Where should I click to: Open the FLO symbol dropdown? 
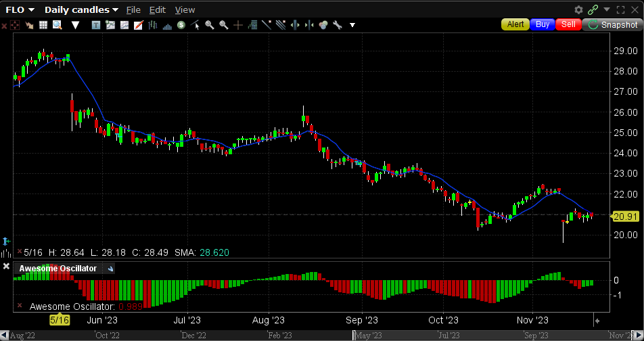(21, 9)
